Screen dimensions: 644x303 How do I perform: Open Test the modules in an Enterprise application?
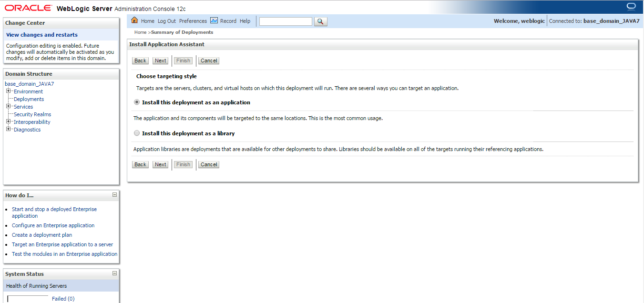coord(64,254)
